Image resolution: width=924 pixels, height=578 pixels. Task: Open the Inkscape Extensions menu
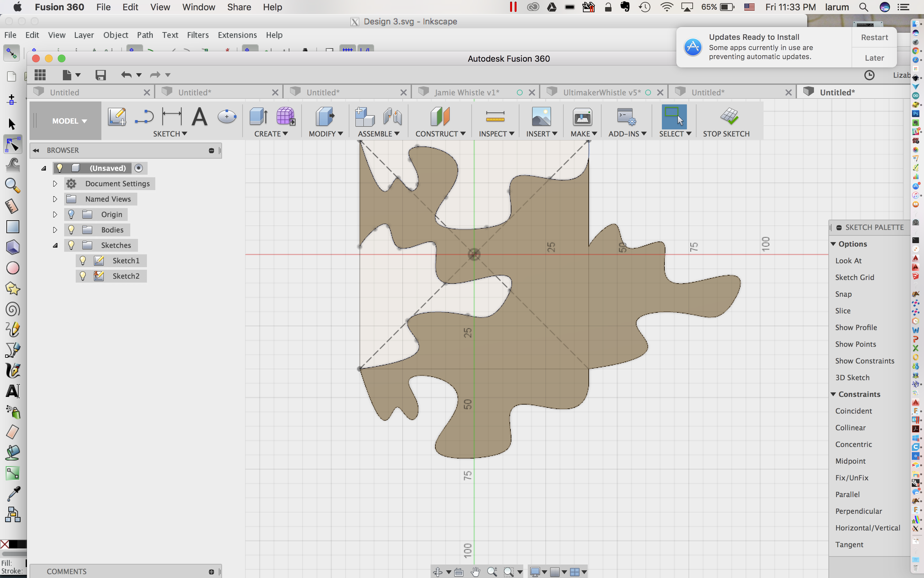[237, 35]
